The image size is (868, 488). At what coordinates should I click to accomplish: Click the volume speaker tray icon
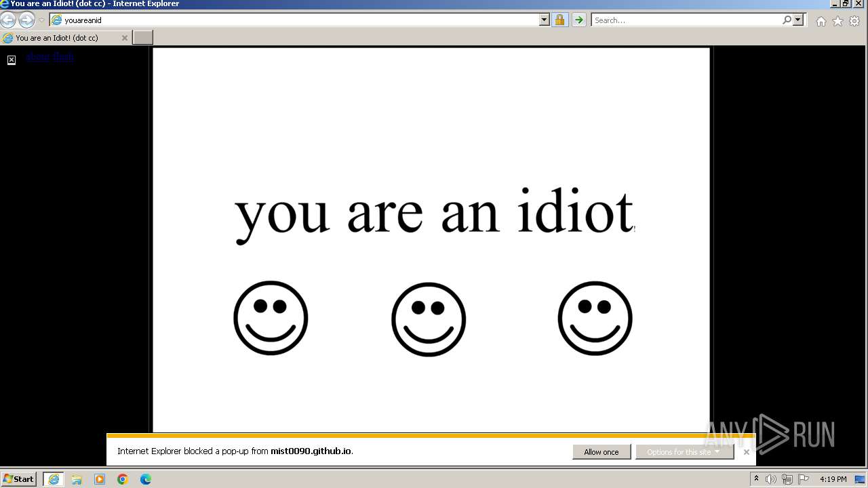pyautogui.click(x=771, y=479)
